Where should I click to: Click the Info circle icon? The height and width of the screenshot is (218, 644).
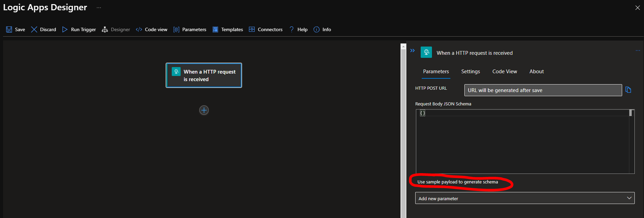click(317, 29)
